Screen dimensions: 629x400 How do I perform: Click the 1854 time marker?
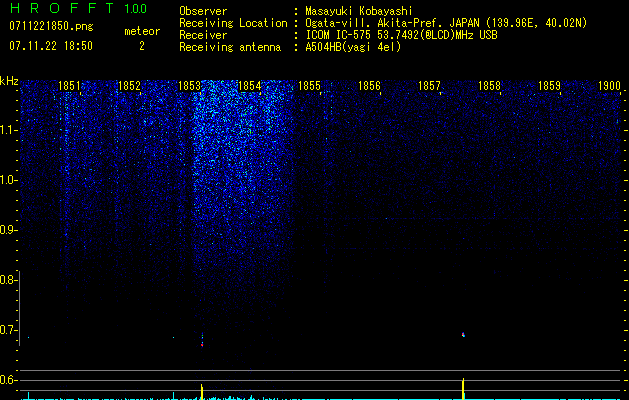point(250,86)
